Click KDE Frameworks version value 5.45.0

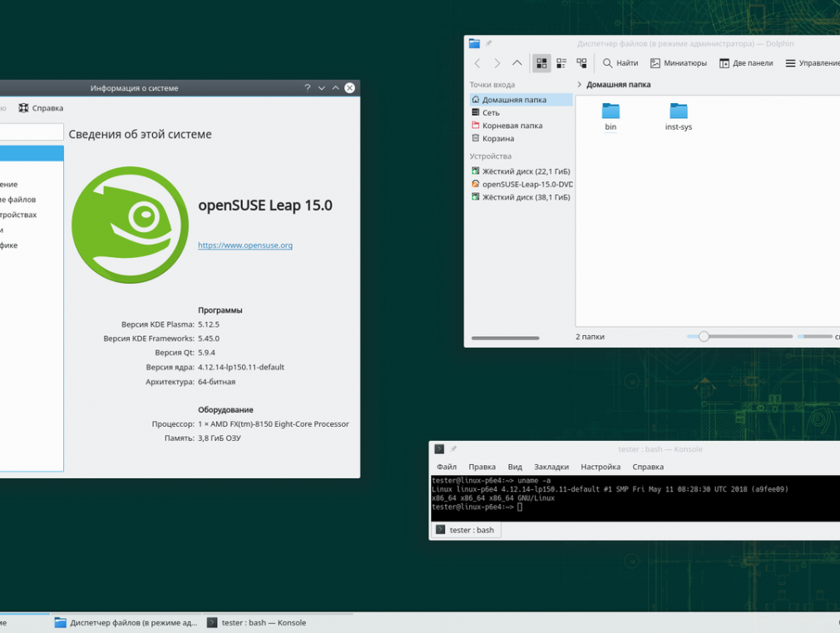[x=209, y=339]
